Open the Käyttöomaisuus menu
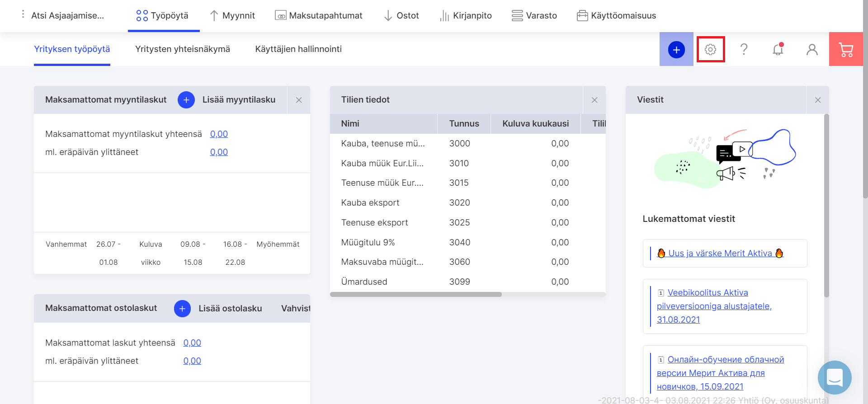This screenshot has width=868, height=404. [x=617, y=16]
